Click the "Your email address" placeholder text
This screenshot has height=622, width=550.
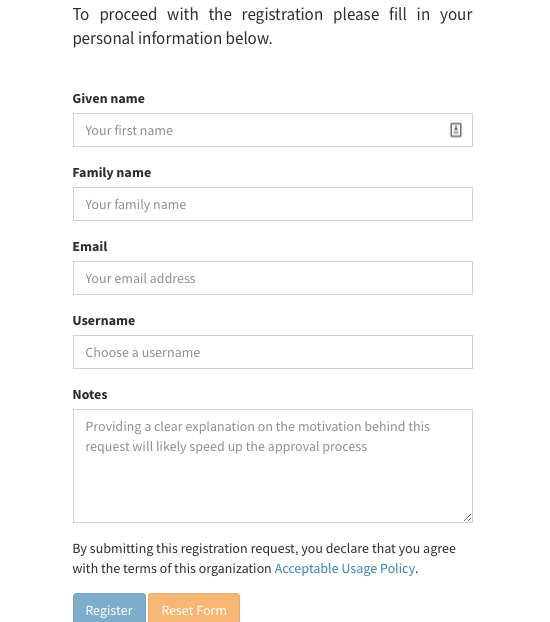pyautogui.click(x=140, y=278)
